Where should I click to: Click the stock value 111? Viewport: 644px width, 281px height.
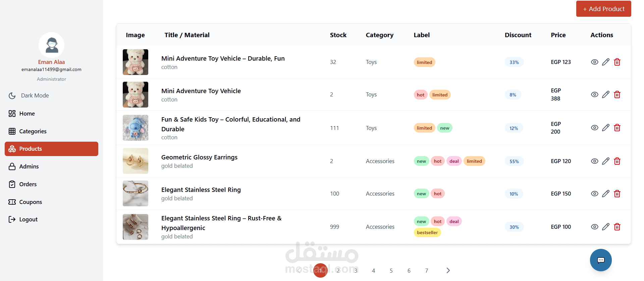(334, 128)
